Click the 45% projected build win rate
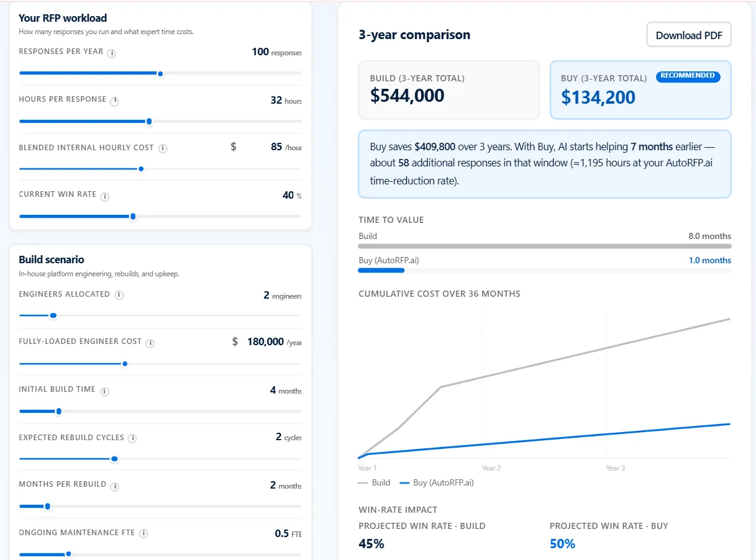Screen dimensions: 756x560 click(x=371, y=544)
